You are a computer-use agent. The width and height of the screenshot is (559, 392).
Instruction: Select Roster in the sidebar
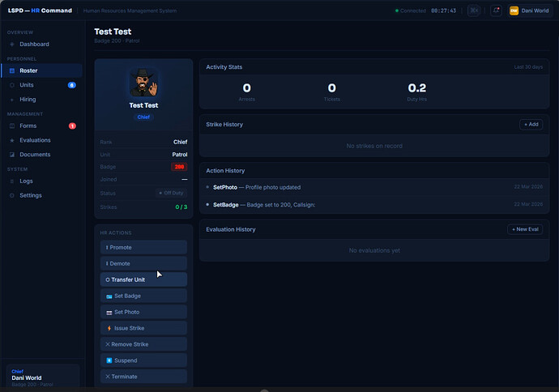click(41, 70)
